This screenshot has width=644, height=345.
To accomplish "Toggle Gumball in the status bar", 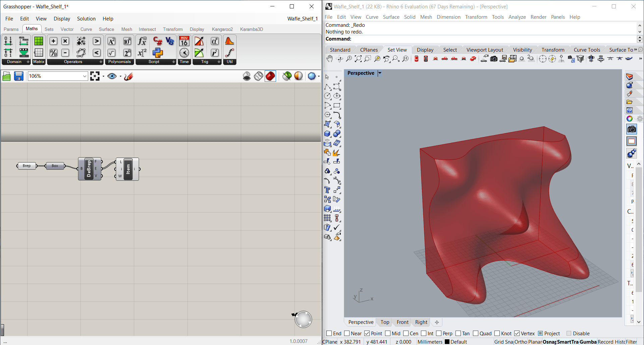I will click(588, 342).
